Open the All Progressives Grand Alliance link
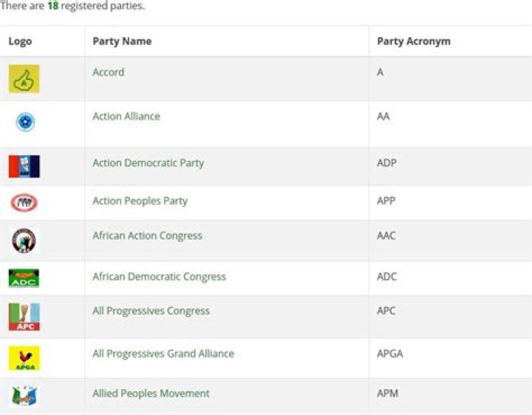 [163, 354]
